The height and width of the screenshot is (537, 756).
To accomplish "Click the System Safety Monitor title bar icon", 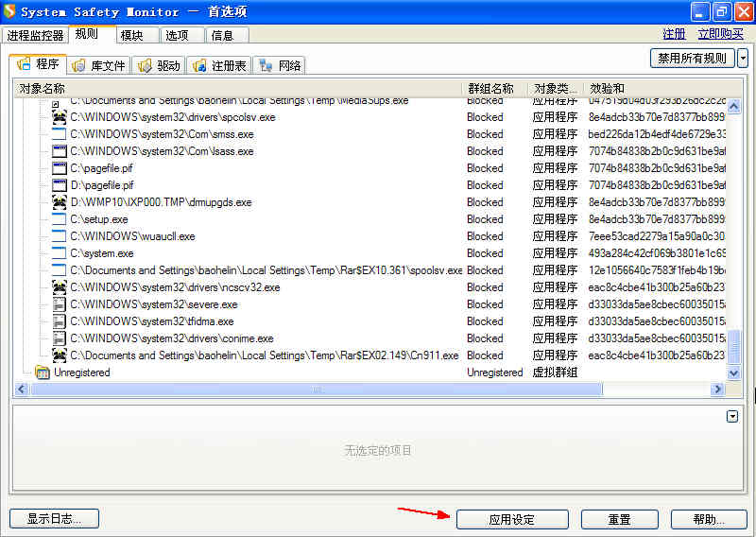I will (x=9, y=10).
